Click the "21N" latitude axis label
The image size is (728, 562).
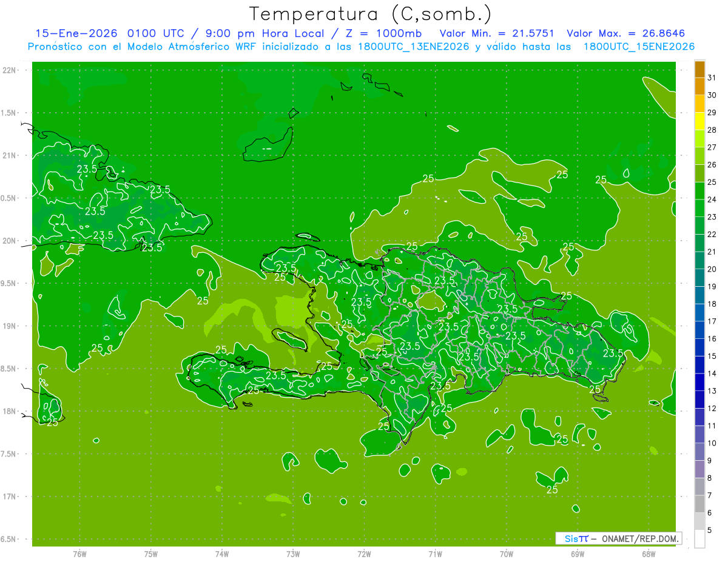pyautogui.click(x=9, y=155)
